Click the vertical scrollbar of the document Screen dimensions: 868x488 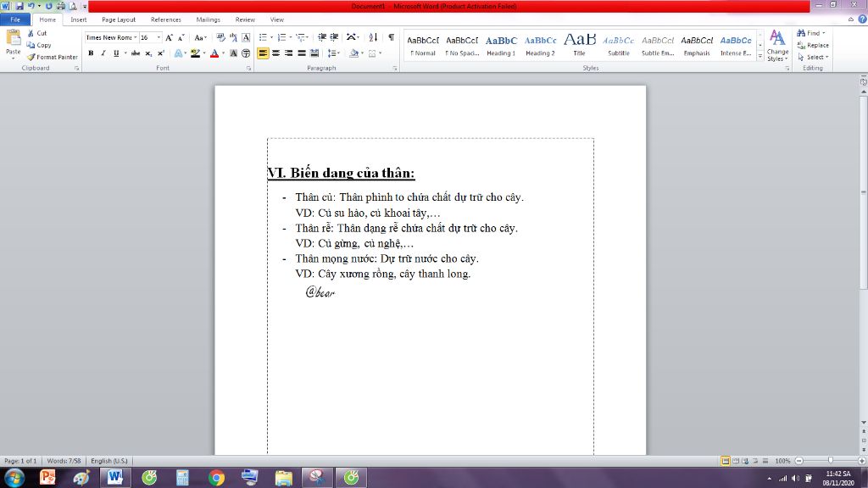pyautogui.click(x=864, y=194)
